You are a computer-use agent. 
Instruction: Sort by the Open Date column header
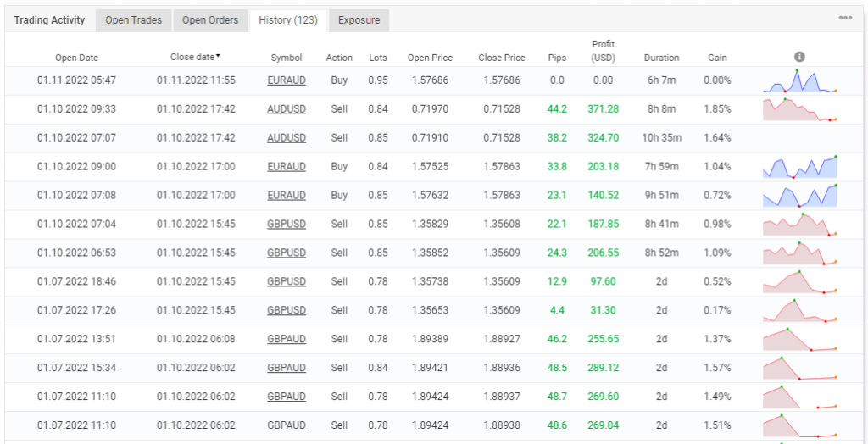pyautogui.click(x=77, y=58)
